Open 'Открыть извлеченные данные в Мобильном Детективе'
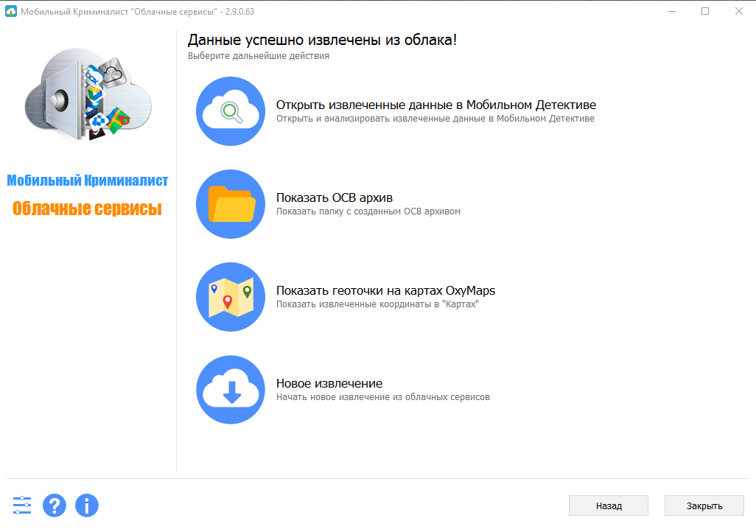This screenshot has width=756, height=532. click(x=436, y=105)
